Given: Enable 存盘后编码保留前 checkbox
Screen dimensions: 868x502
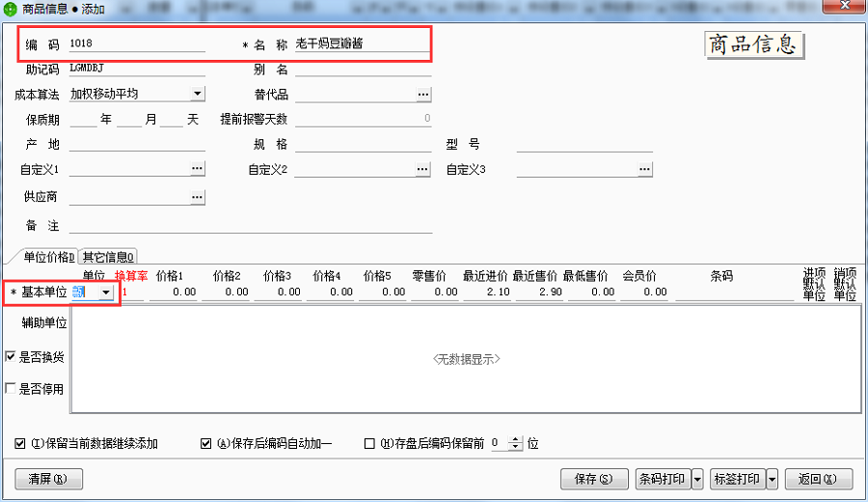Looking at the screenshot, I should coord(369,443).
